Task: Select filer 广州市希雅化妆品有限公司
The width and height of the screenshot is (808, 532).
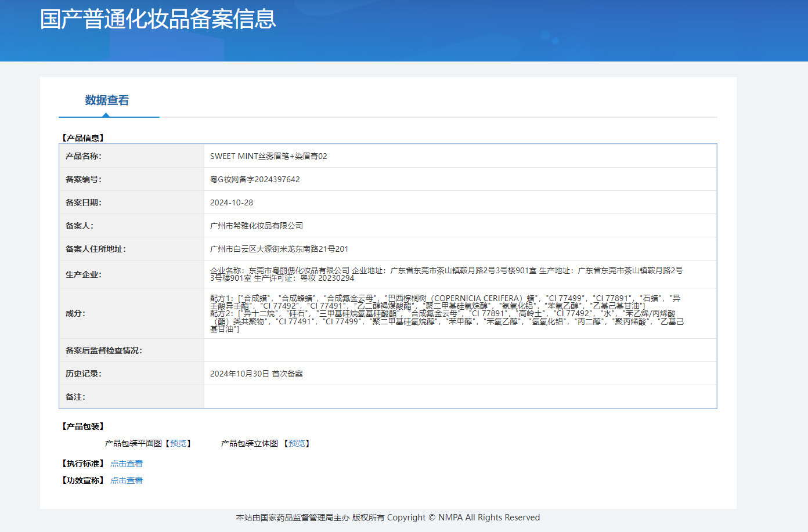Action: tap(257, 226)
